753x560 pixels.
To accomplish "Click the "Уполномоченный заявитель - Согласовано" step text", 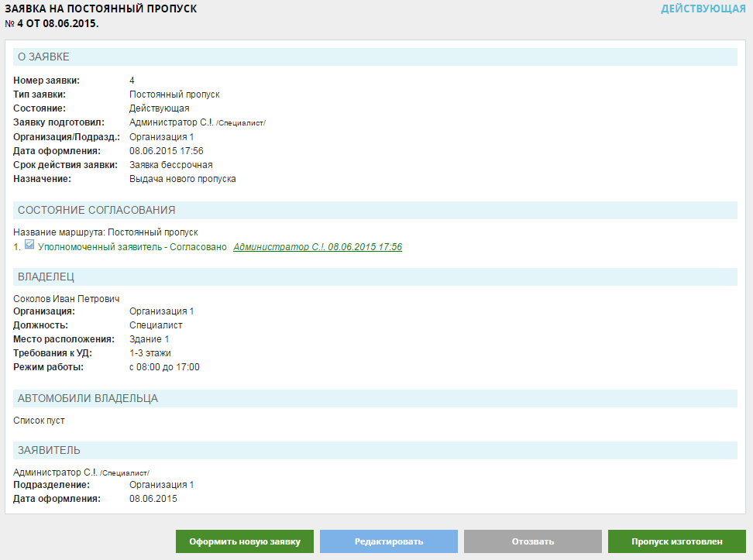I will 132,247.
